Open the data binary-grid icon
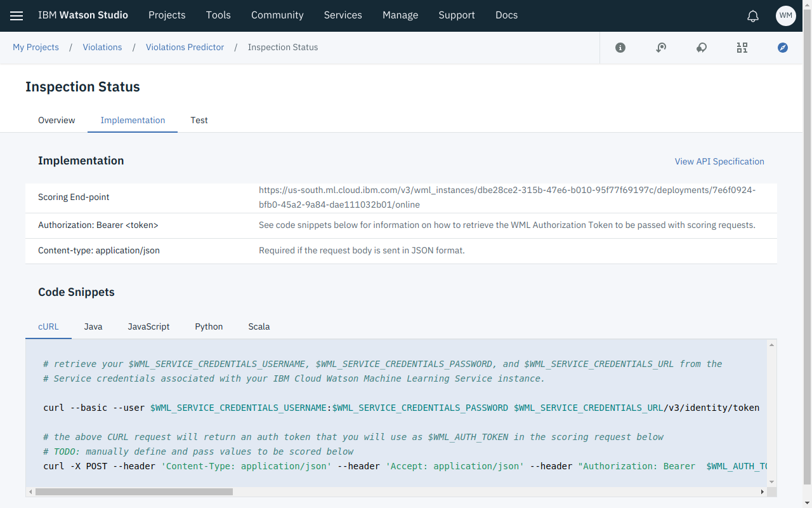 pyautogui.click(x=742, y=48)
